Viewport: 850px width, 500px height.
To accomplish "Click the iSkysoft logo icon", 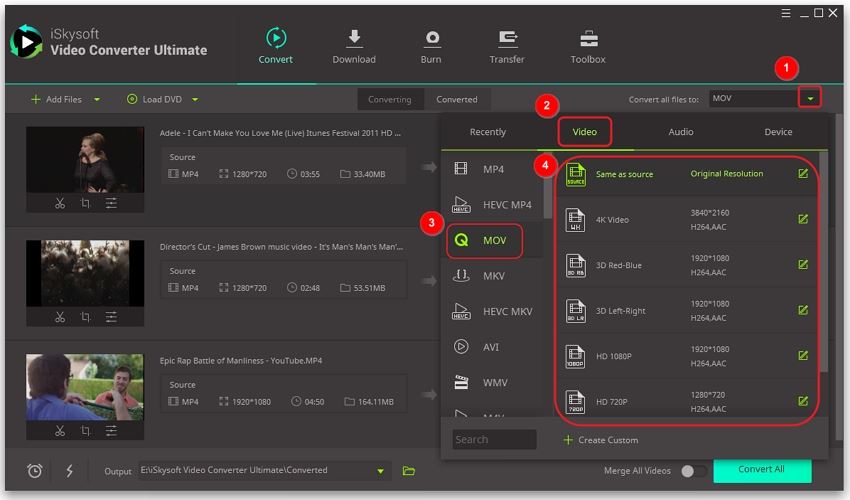I will point(26,42).
